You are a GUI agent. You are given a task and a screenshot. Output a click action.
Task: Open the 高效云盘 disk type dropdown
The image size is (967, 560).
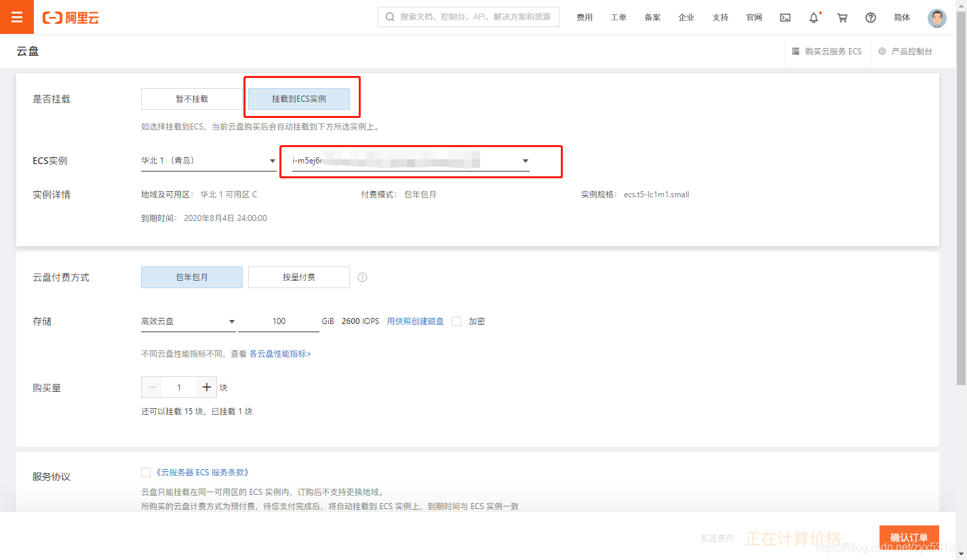coord(189,321)
